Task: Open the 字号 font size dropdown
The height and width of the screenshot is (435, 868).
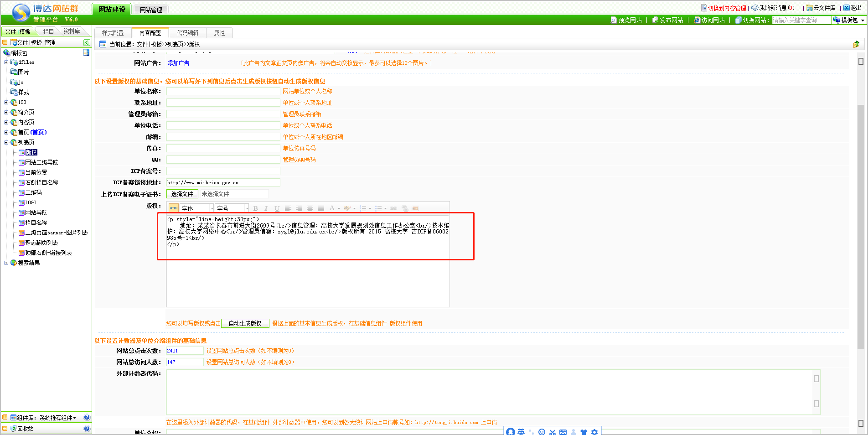Action: point(232,208)
